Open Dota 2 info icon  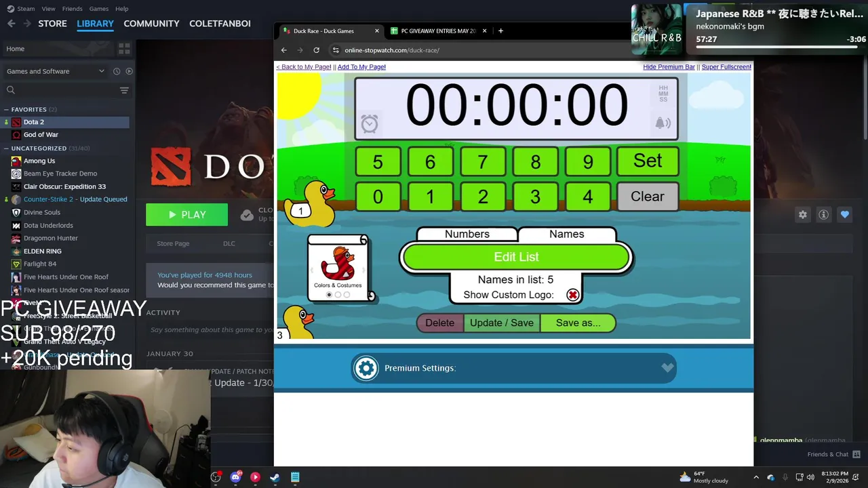823,214
